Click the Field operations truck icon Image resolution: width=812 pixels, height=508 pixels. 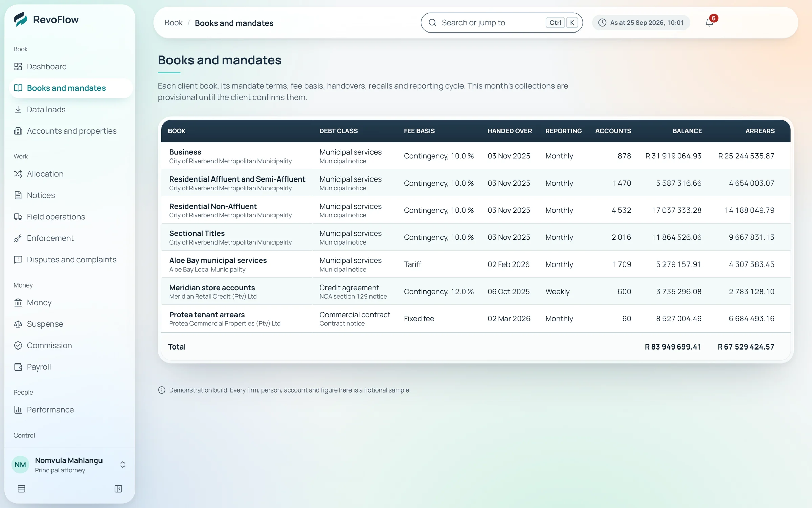[x=18, y=217]
